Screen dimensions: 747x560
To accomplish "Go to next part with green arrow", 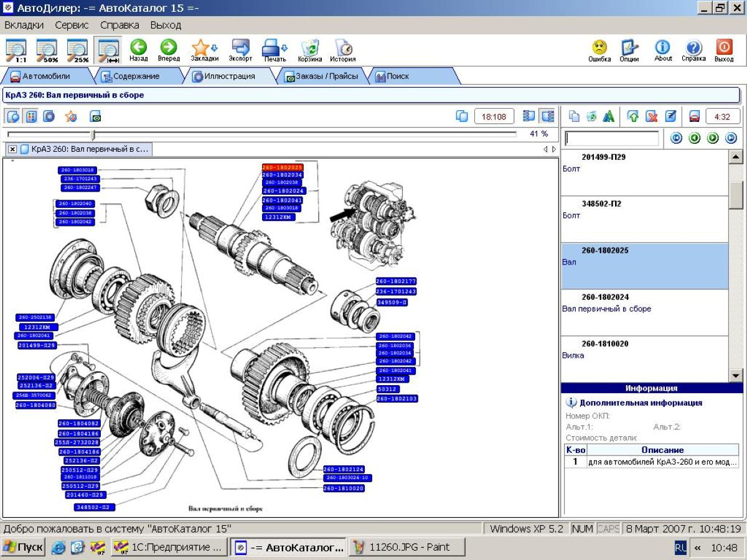I will pyautogui.click(x=713, y=138).
